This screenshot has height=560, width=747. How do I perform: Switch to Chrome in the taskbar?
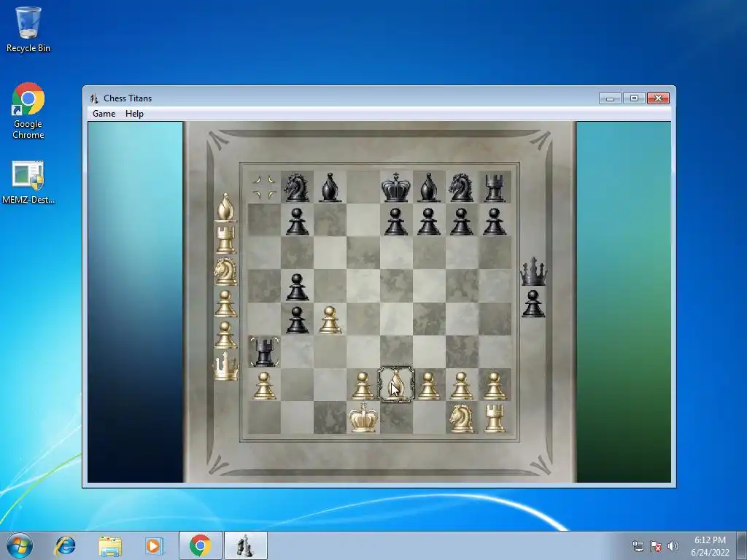(x=200, y=545)
